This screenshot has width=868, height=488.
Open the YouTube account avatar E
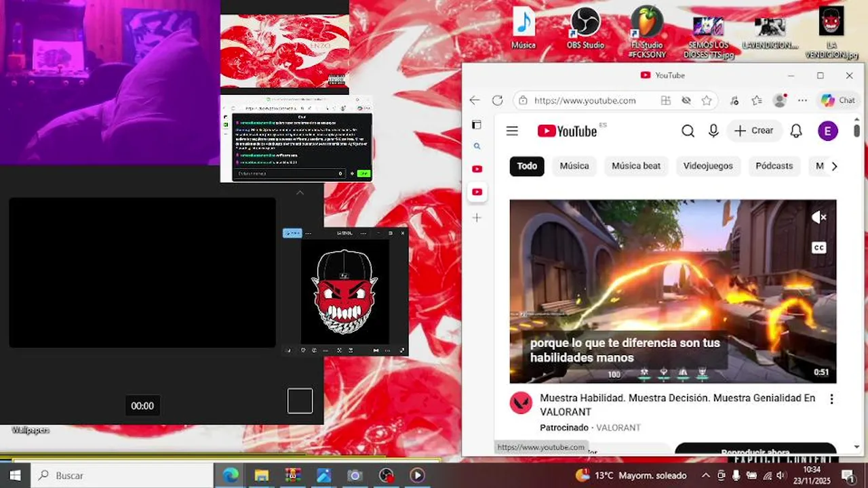(x=828, y=131)
